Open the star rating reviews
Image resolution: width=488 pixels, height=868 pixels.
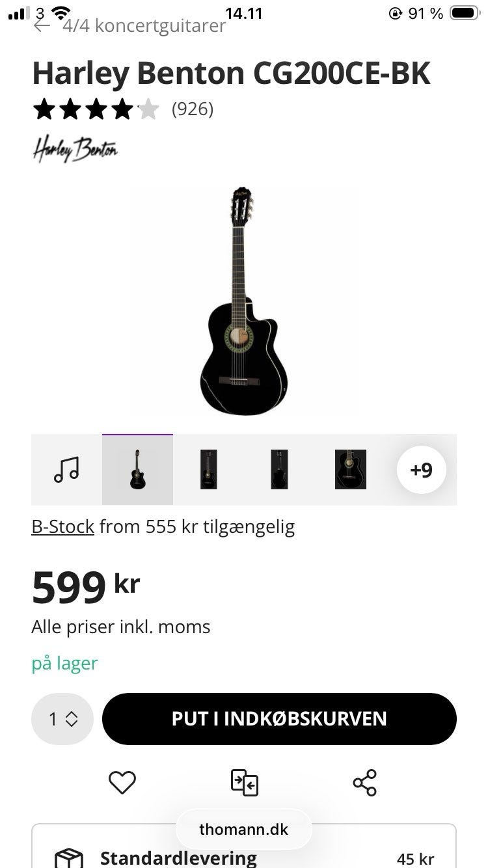[x=96, y=109]
